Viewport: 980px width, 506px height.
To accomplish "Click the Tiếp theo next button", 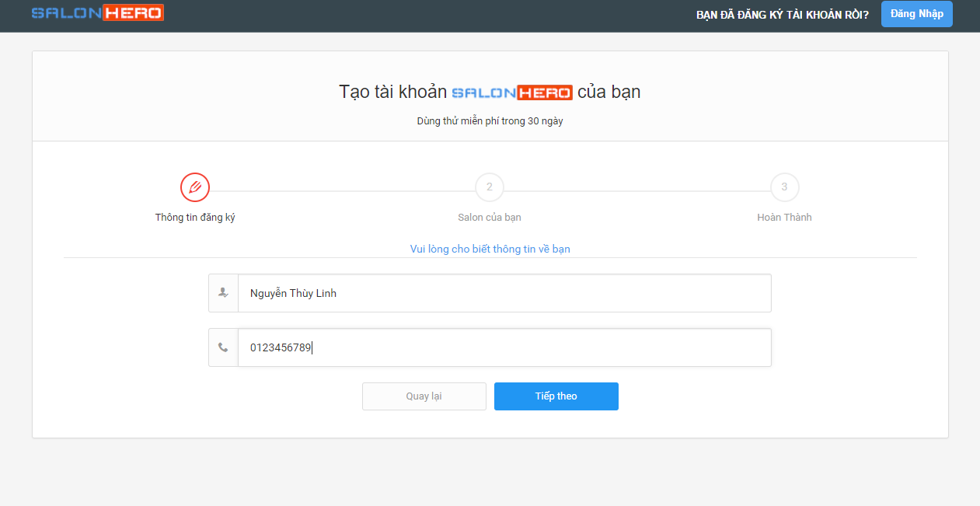I will [556, 396].
